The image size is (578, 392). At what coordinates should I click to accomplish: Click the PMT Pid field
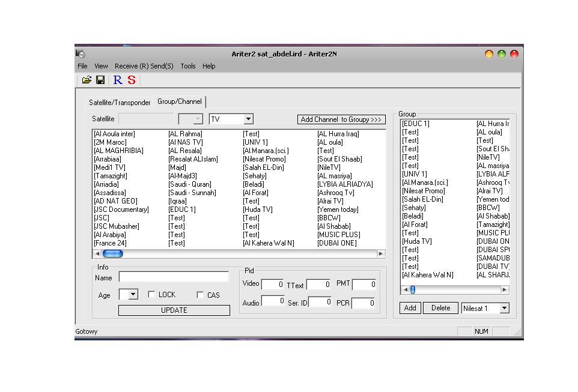(x=364, y=284)
